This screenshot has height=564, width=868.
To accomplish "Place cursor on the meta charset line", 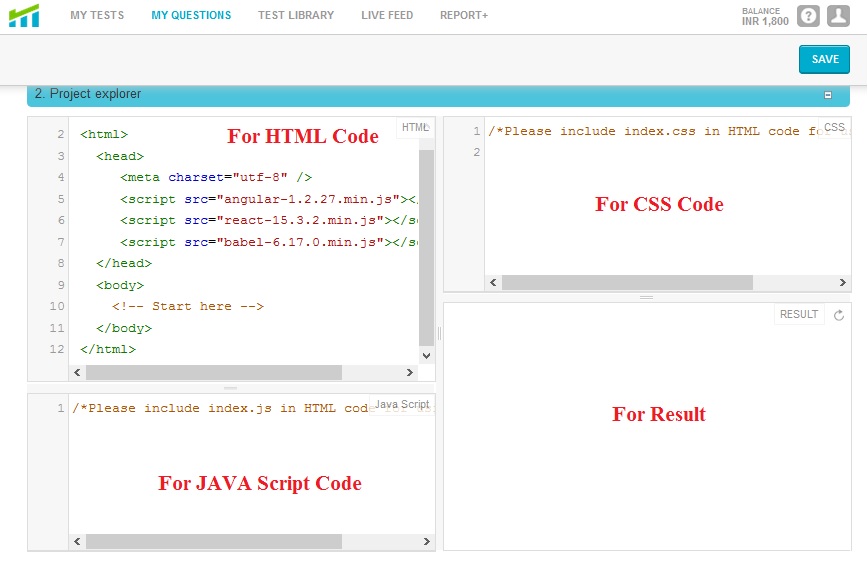I will point(216,178).
